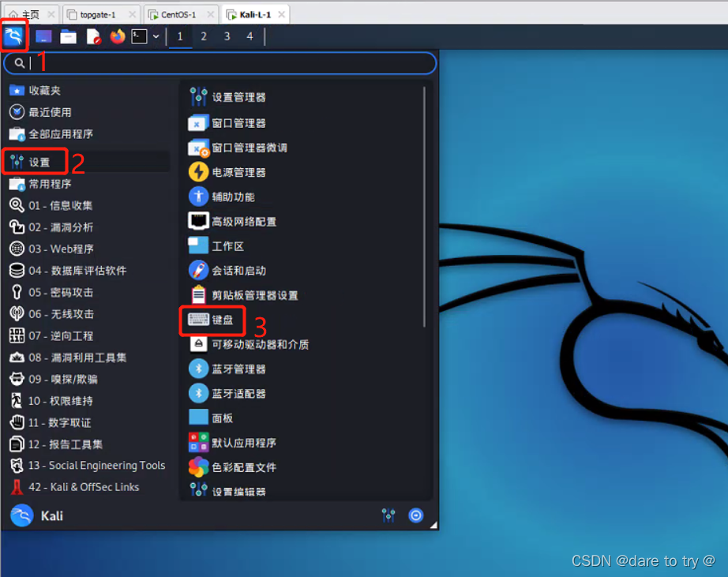This screenshot has height=577, width=728.
Task: Click the Kali user profile
Action: coord(37,515)
